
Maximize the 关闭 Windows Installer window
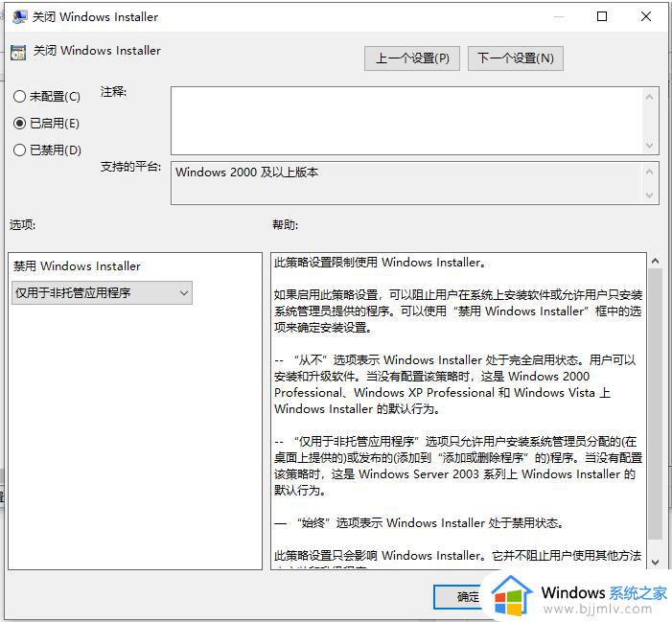(602, 16)
